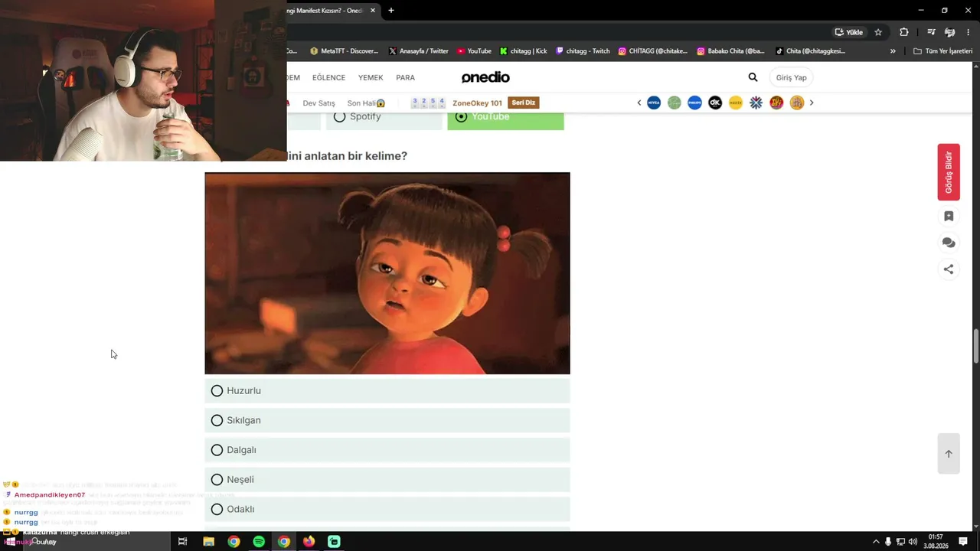The height and width of the screenshot is (551, 980).
Task: Click the quiz question image of the girl
Action: [x=387, y=273]
